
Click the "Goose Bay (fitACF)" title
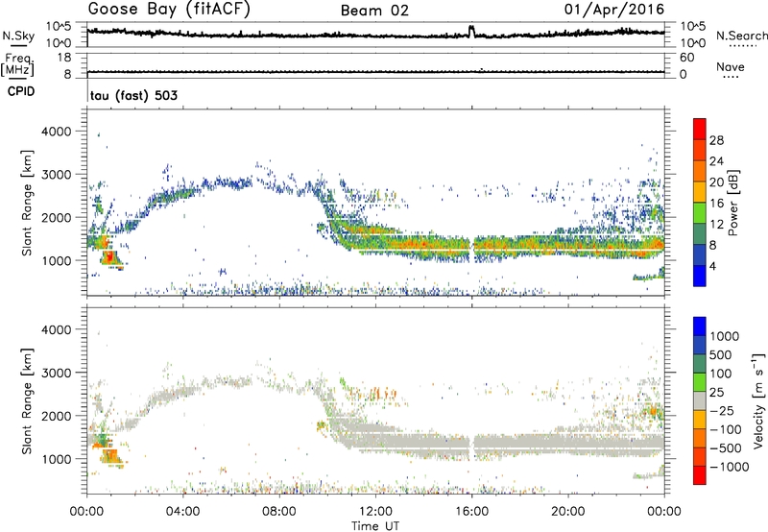(x=169, y=10)
